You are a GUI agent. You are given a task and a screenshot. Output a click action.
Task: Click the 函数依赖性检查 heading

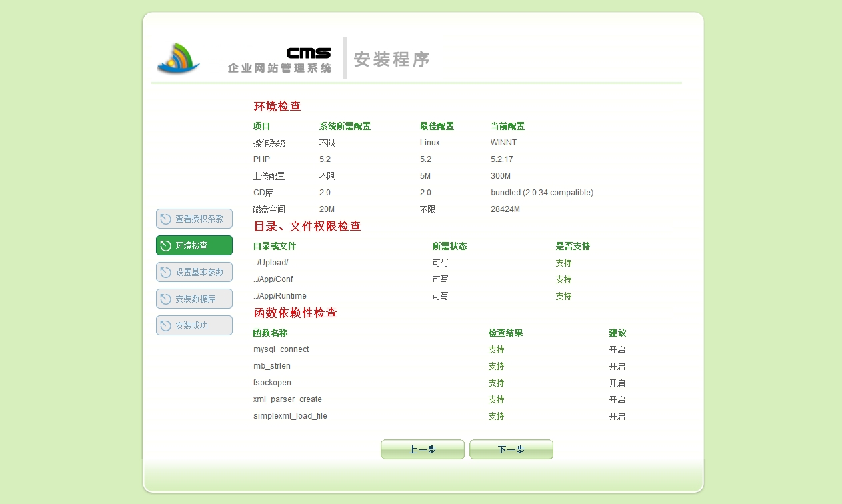point(295,313)
